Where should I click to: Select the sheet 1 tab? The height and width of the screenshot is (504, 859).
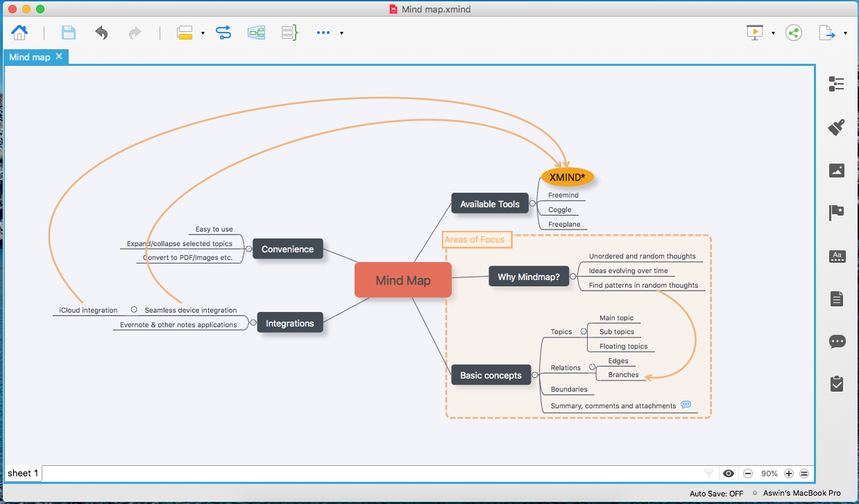coord(23,473)
